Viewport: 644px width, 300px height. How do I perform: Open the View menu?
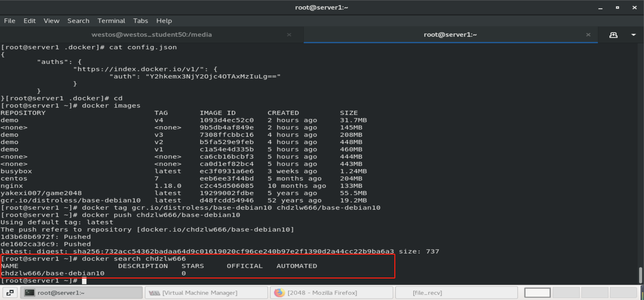[51, 21]
